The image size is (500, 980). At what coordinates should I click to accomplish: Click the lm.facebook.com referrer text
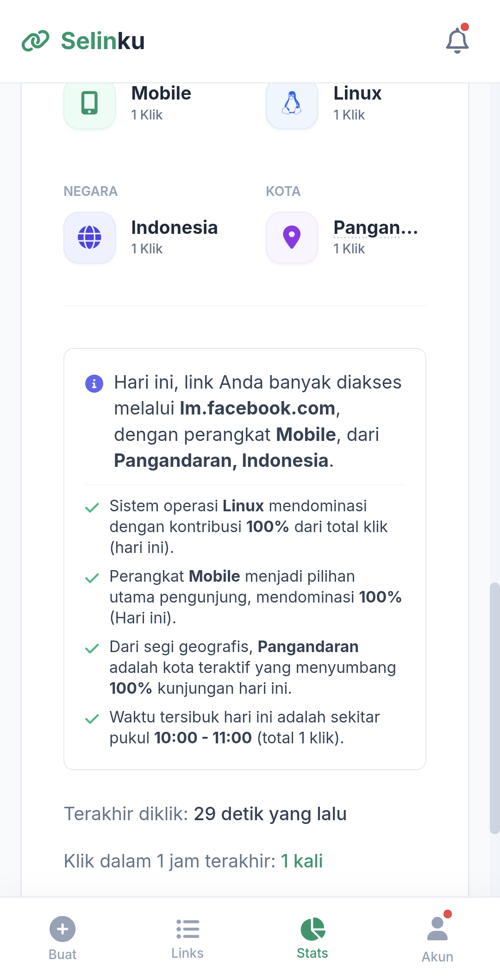[257, 408]
